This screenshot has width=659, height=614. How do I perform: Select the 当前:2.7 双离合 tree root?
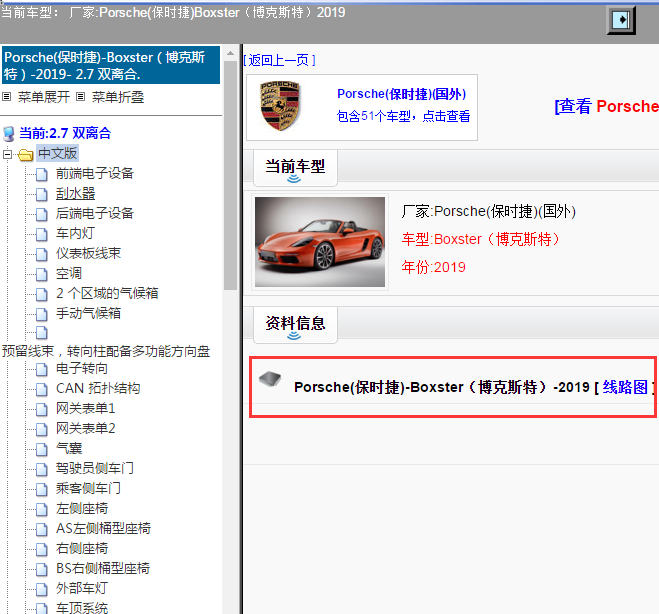[65, 133]
